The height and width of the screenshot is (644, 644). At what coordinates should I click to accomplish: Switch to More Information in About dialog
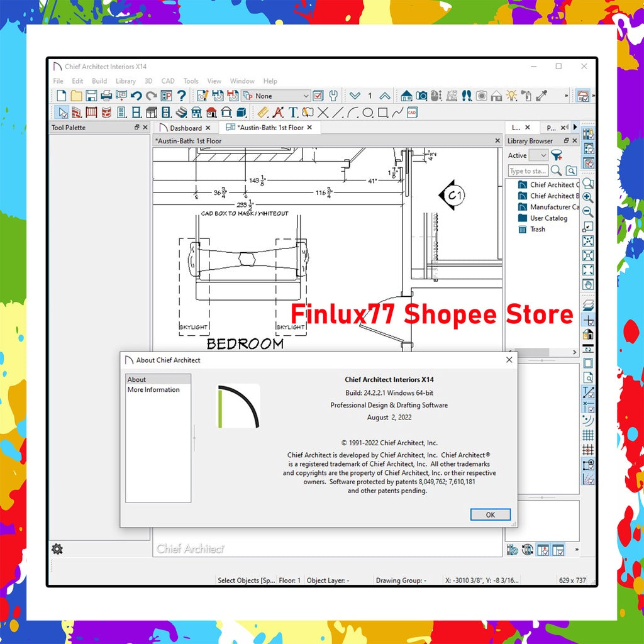(x=155, y=390)
